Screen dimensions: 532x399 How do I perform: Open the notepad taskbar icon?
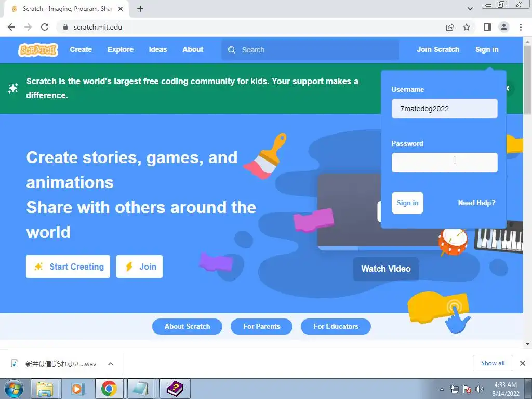coord(141,389)
